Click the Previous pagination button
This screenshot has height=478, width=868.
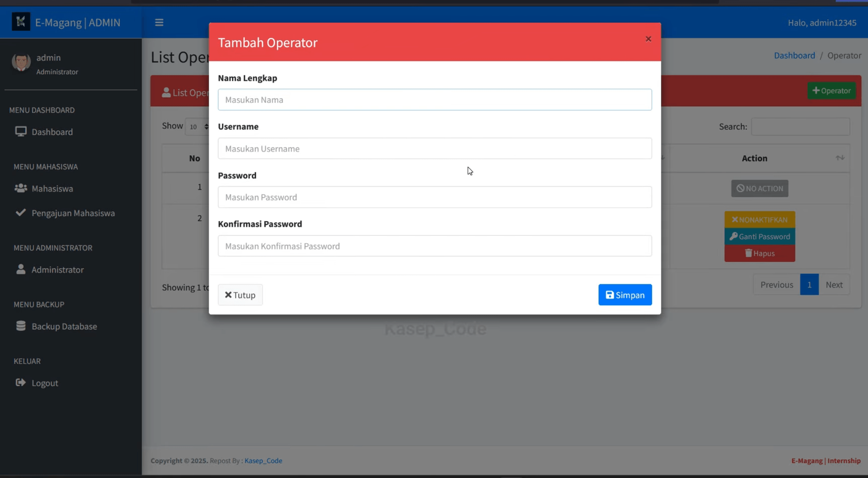coord(777,284)
